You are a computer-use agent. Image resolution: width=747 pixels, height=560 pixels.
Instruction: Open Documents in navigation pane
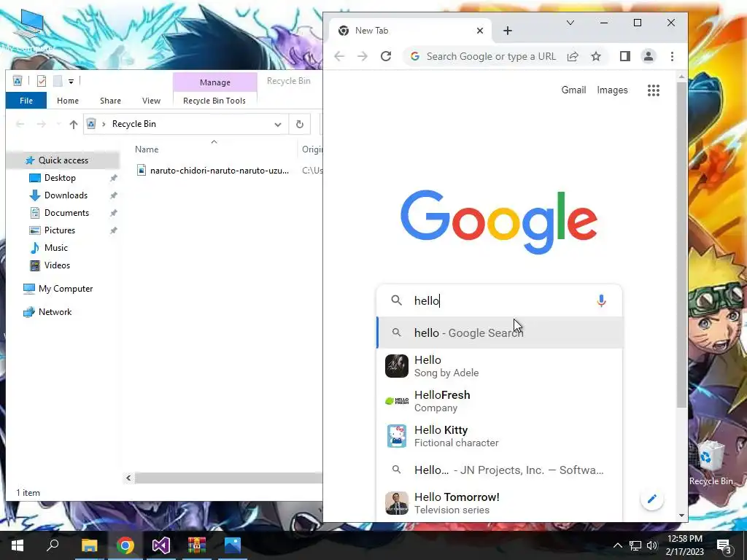66,213
